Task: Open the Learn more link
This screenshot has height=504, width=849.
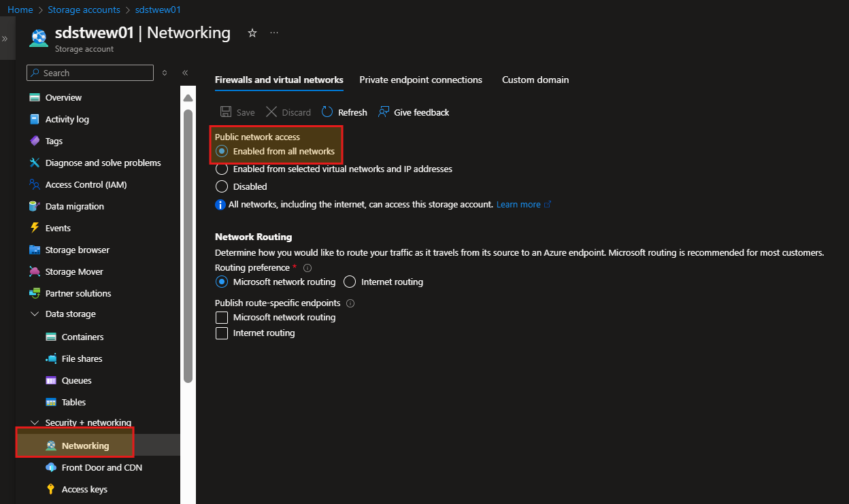Action: point(518,204)
